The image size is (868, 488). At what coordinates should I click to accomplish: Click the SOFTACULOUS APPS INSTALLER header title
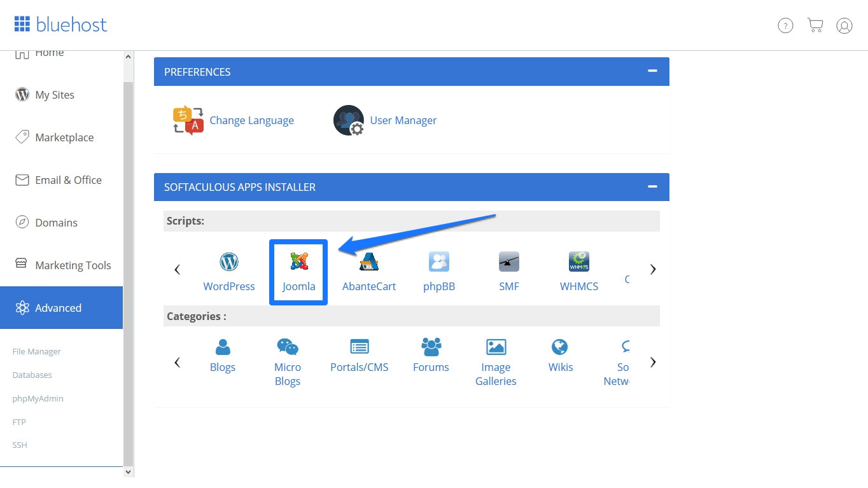click(240, 187)
